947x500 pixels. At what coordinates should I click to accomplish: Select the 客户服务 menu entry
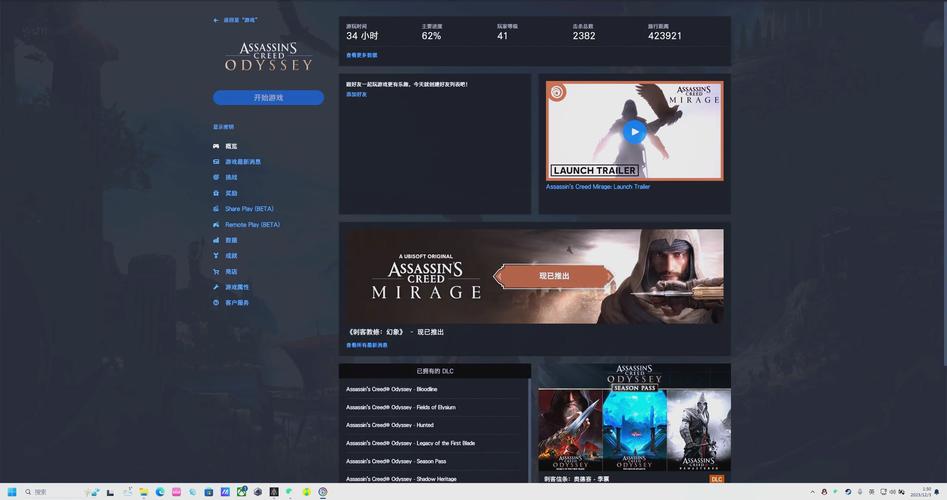coord(237,303)
